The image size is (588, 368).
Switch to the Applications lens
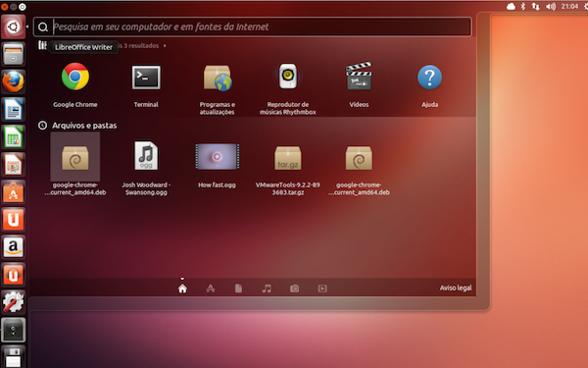click(211, 289)
